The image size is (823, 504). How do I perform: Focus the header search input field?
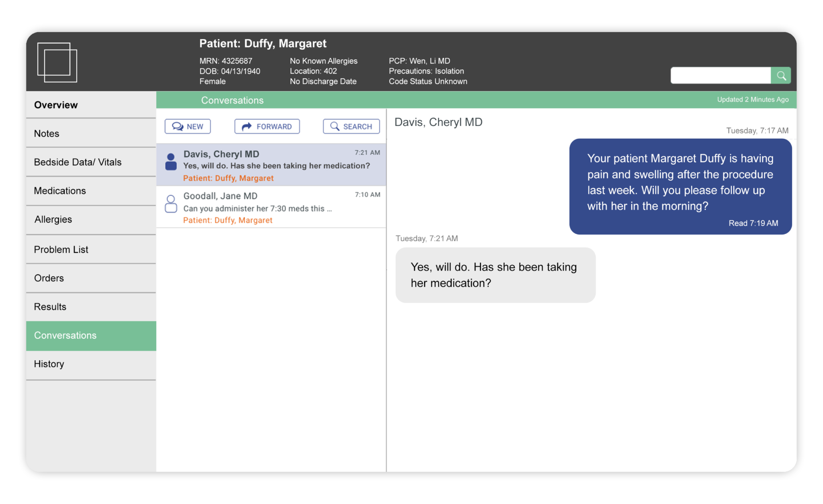point(721,76)
